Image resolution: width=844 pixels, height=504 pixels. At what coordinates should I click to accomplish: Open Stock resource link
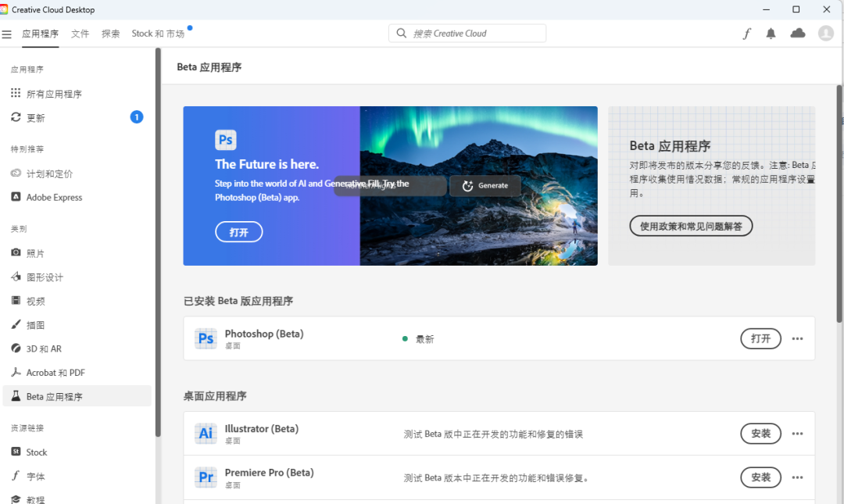77,452
